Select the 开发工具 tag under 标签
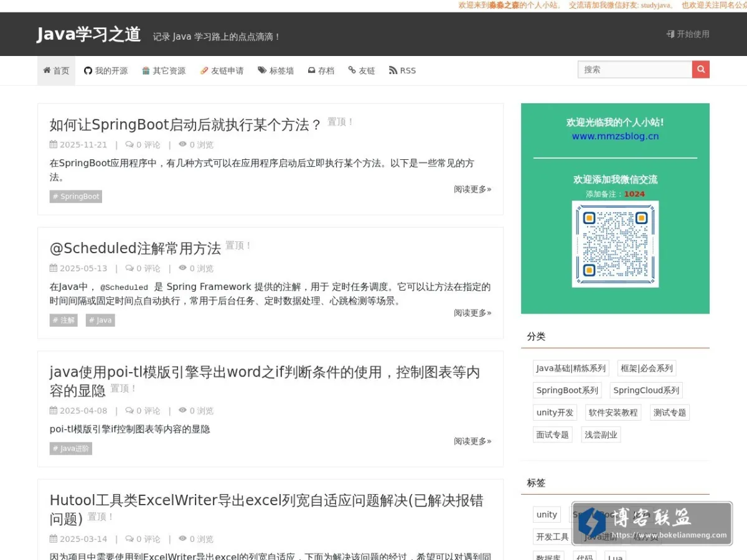 (x=552, y=537)
